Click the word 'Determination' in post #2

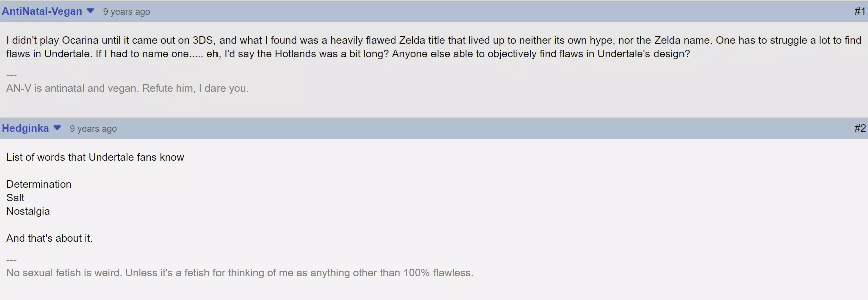pos(39,184)
